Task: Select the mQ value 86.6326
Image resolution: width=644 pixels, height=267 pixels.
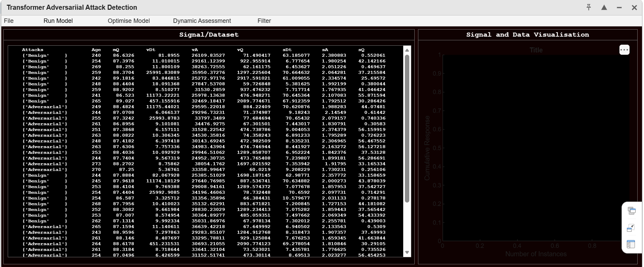Action: (123, 55)
